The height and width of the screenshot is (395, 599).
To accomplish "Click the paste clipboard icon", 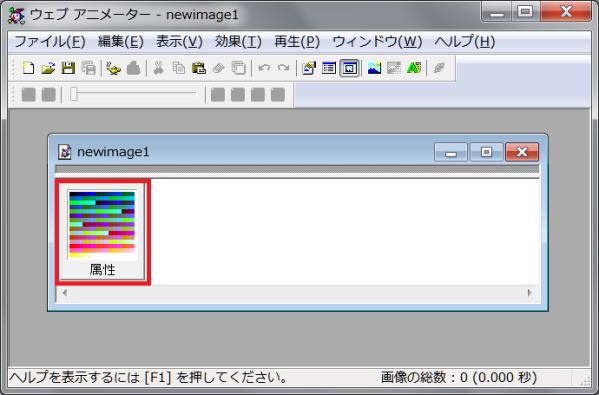I will pos(199,68).
